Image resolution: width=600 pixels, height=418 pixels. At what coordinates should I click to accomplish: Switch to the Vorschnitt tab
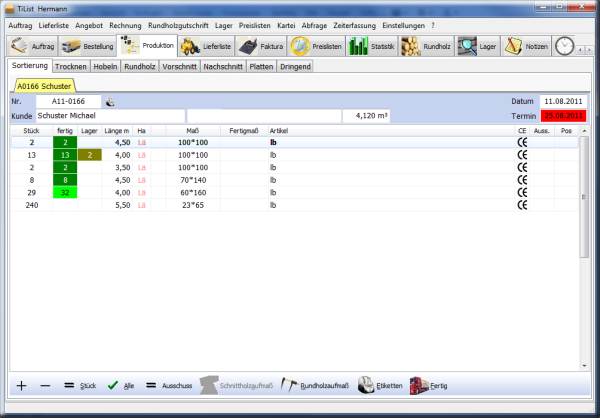pyautogui.click(x=179, y=67)
